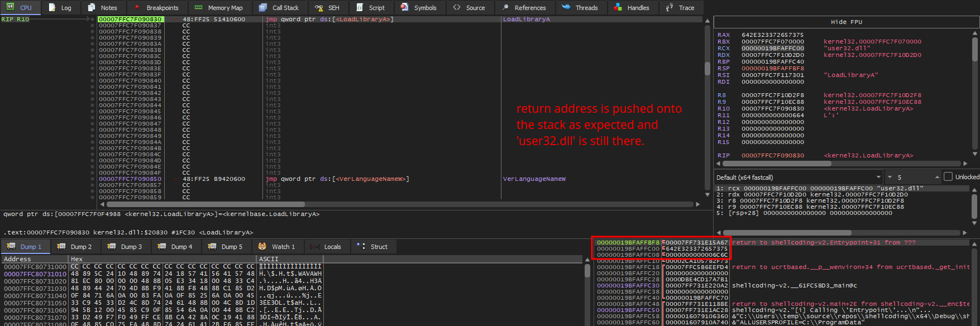Decrease argument count with down arrow
980x326 pixels.
click(x=890, y=178)
